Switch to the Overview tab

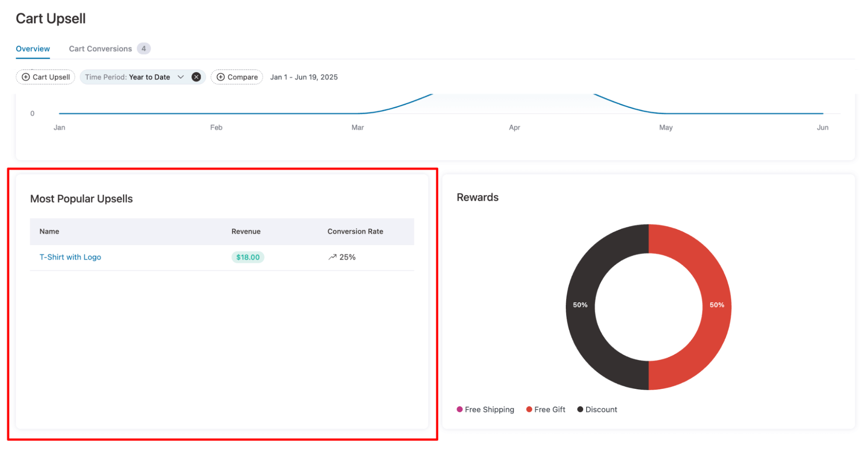click(33, 49)
